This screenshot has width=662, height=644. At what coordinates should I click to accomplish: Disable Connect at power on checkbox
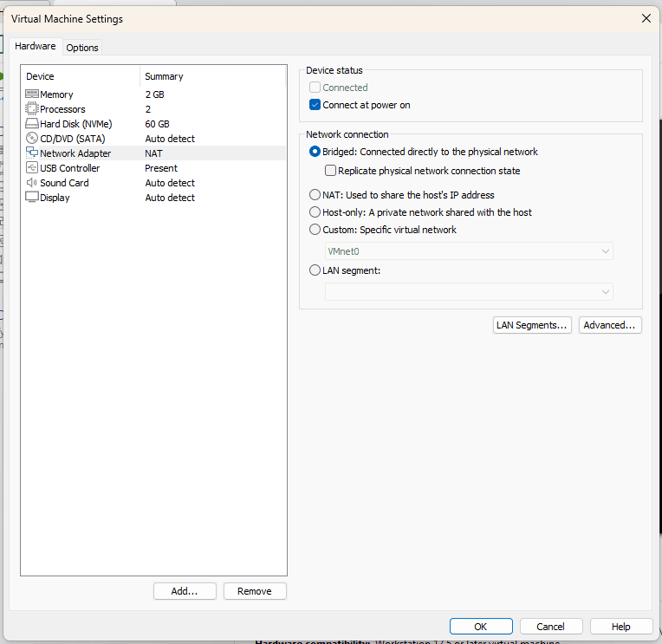click(315, 105)
